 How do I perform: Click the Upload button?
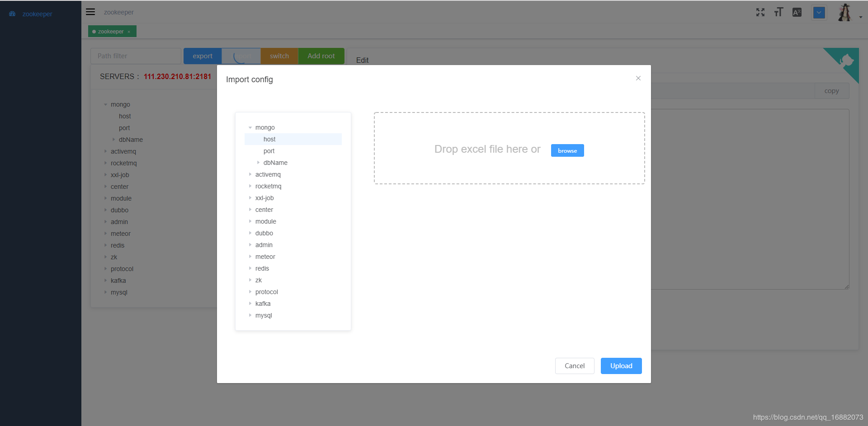[621, 366]
